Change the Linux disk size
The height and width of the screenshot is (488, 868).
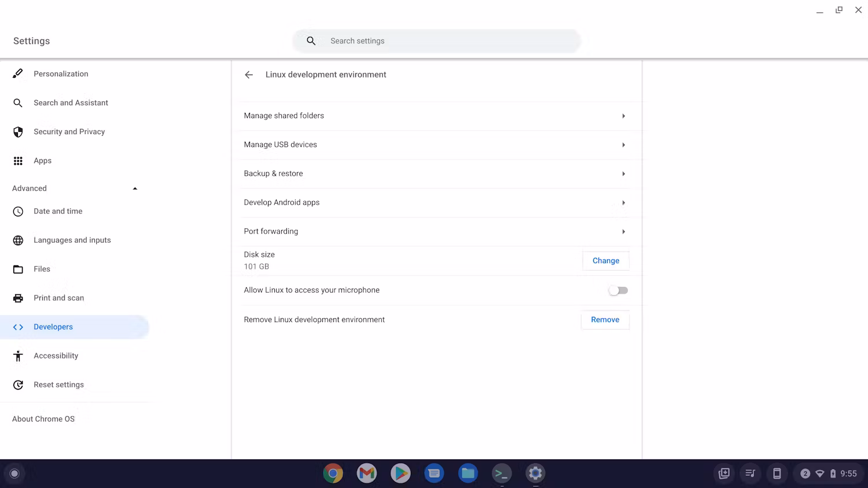[605, 260]
